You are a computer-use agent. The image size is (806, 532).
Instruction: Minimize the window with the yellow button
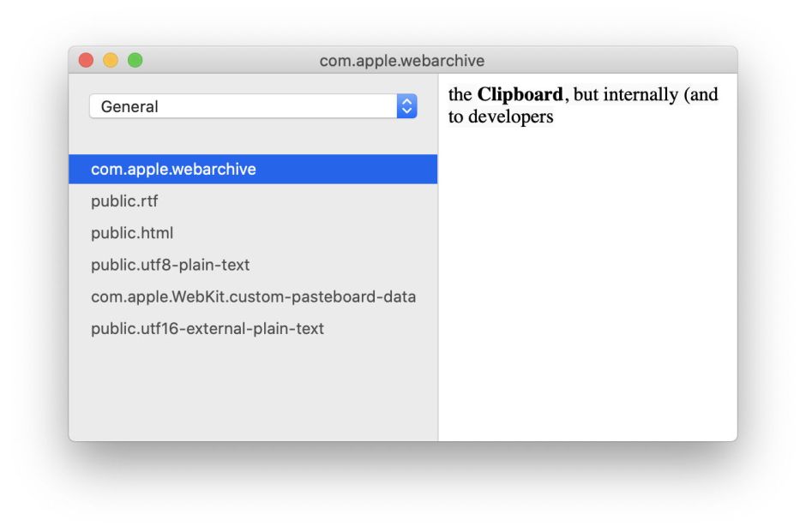pos(111,60)
